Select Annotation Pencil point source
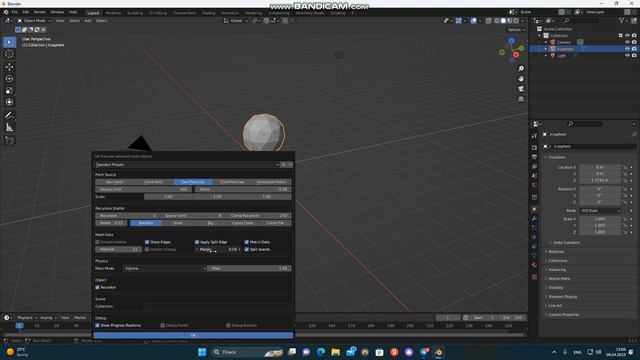Image resolution: width=640 pixels, height=360 pixels. [x=271, y=182]
